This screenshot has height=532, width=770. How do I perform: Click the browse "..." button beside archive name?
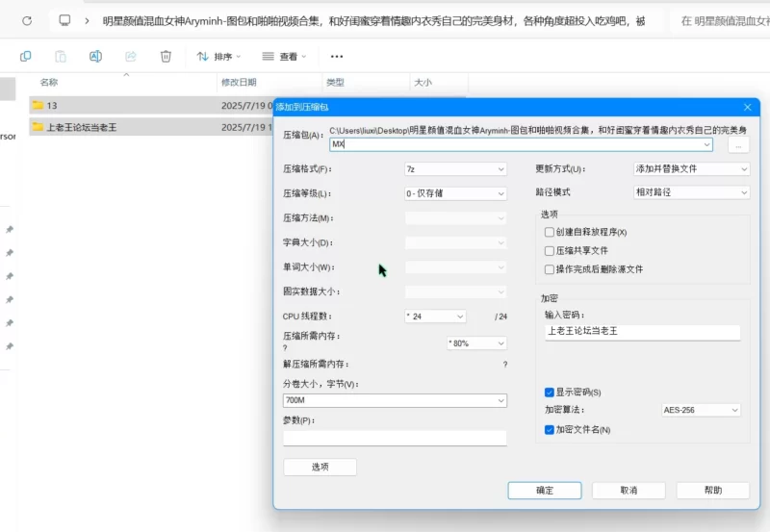[738, 145]
